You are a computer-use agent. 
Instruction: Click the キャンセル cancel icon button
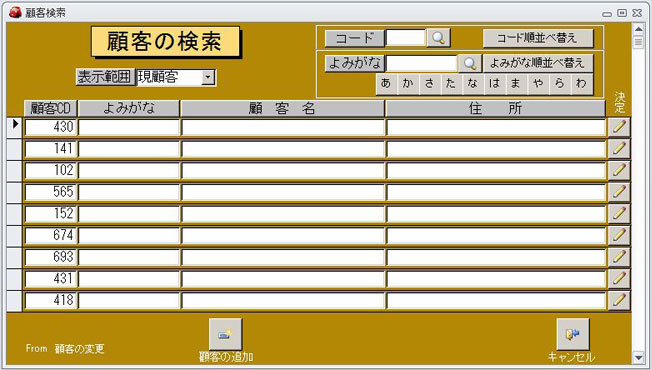coord(573,334)
